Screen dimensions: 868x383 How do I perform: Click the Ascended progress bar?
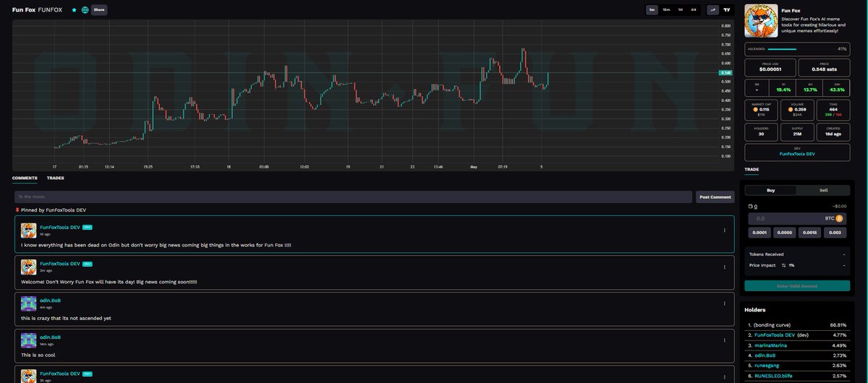(x=797, y=49)
